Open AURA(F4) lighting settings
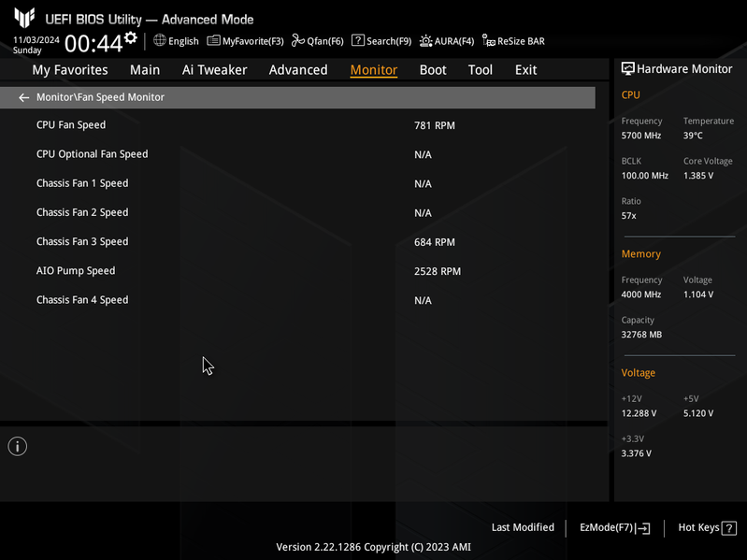Image resolution: width=747 pixels, height=560 pixels. 447,41
